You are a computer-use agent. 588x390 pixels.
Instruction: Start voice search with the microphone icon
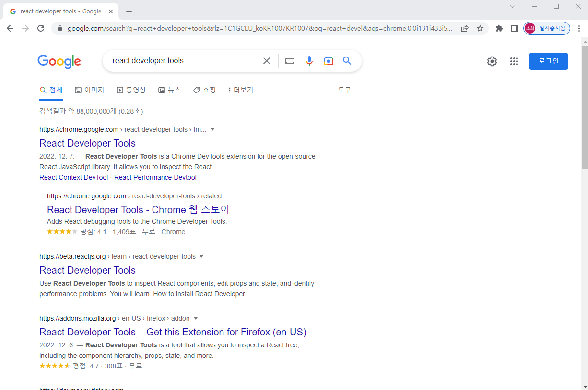click(x=309, y=61)
